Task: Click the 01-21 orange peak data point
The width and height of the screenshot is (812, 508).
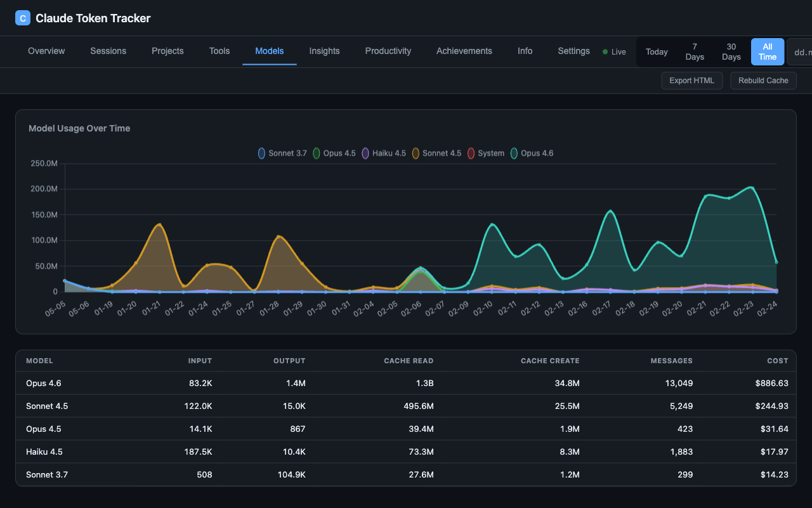Action: (159, 224)
